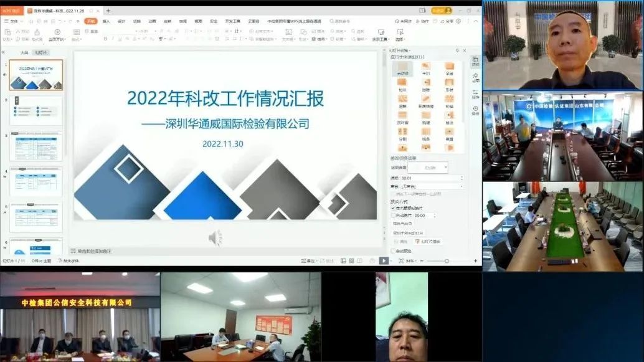The width and height of the screenshot is (644, 362).
Task: Start slideshow with the 当页开始 play icon
Action: coord(57,32)
